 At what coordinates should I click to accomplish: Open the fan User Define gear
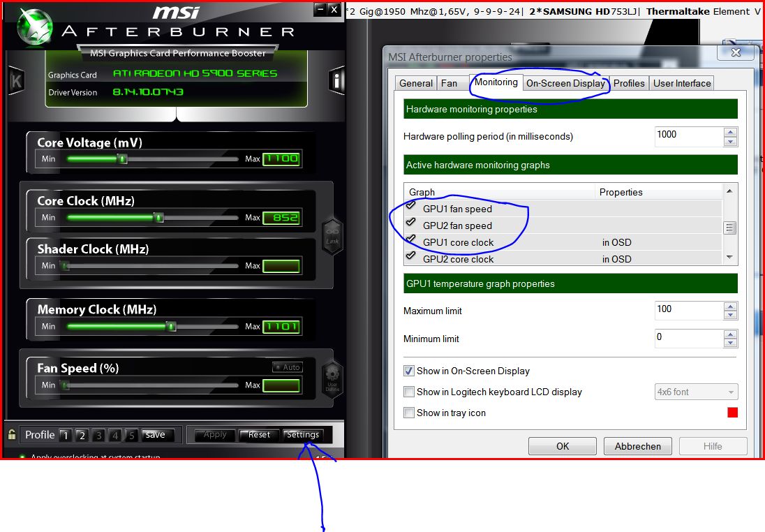tap(332, 378)
